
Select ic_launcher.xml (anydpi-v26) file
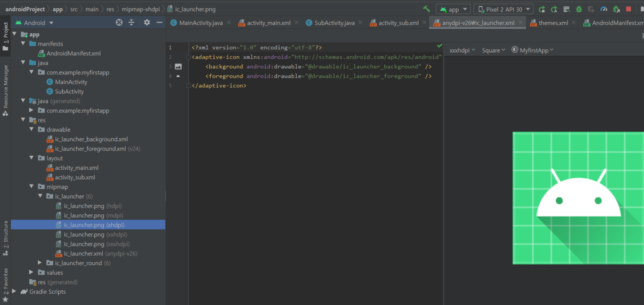(96, 254)
